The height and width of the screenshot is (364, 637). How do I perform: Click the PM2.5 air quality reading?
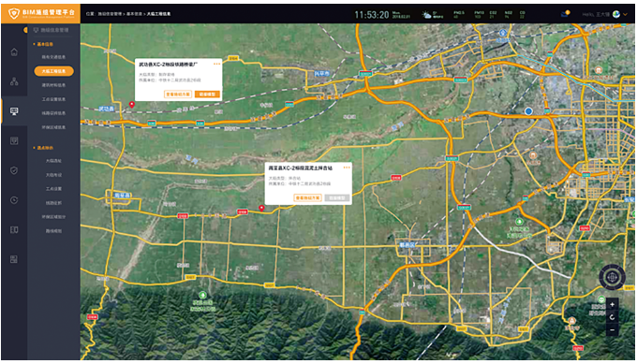coord(459,15)
